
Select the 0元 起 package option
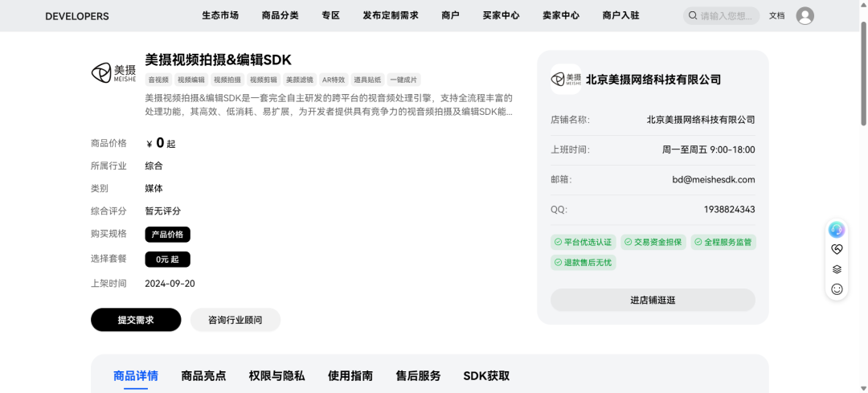(168, 259)
